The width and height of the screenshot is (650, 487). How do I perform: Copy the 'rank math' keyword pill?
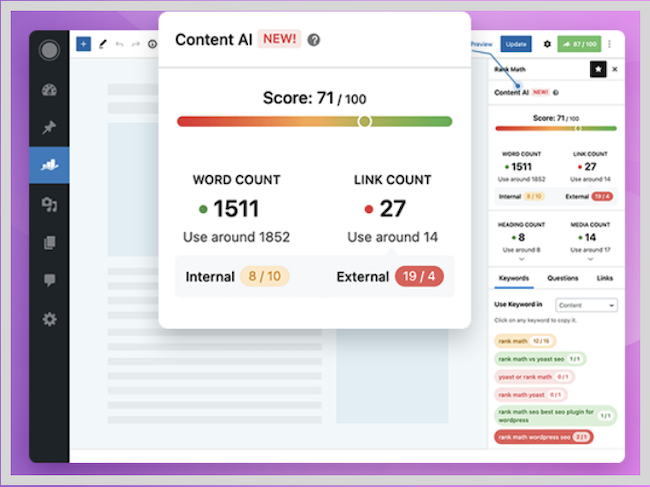pyautogui.click(x=524, y=341)
